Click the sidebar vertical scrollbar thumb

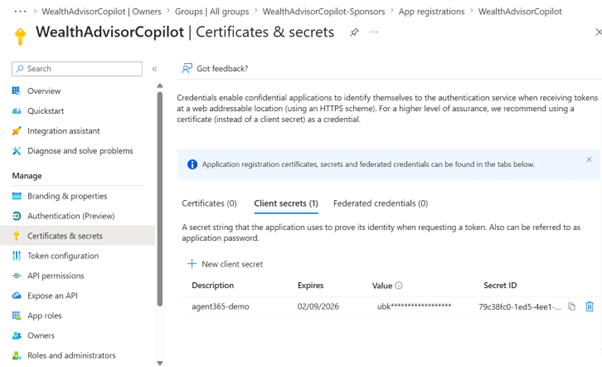point(160,199)
